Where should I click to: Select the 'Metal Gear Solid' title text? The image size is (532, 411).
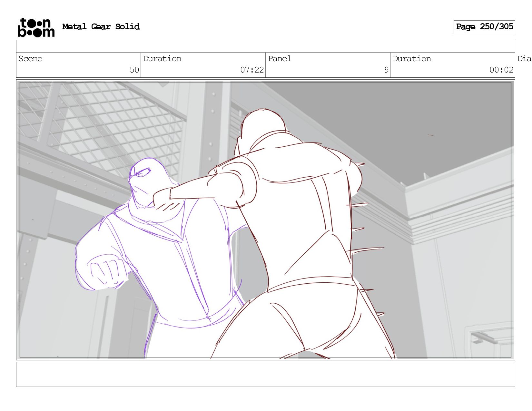coord(101,27)
